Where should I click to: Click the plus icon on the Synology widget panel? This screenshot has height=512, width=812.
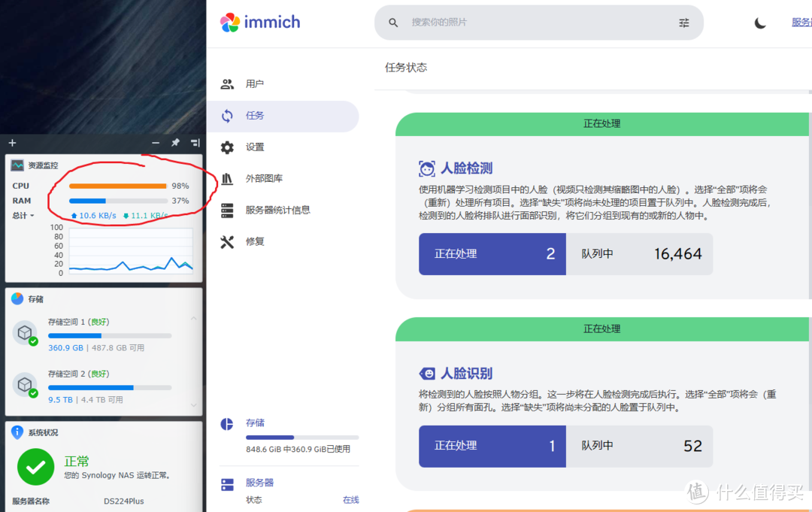point(11,142)
